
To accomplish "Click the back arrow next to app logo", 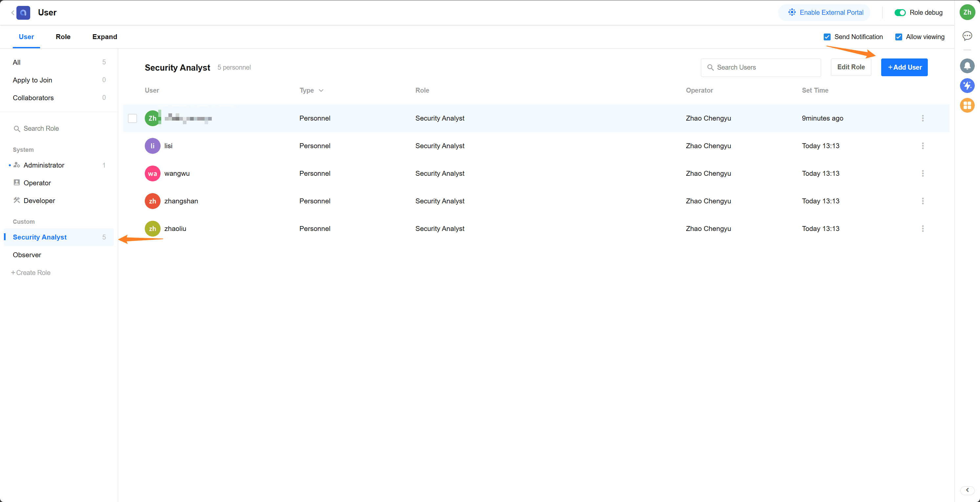I will click(x=12, y=12).
